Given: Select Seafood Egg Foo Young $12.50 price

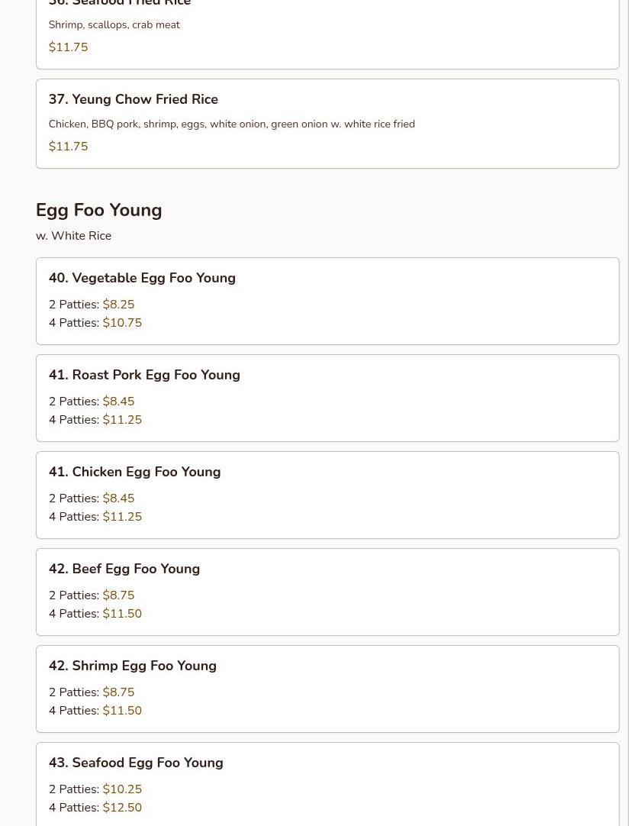Looking at the screenshot, I should click(x=122, y=808).
